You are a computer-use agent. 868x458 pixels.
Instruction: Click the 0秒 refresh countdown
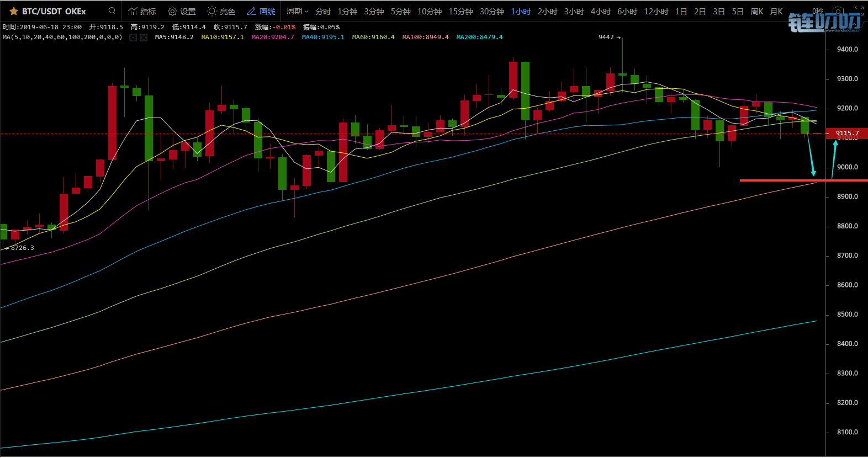pos(818,11)
